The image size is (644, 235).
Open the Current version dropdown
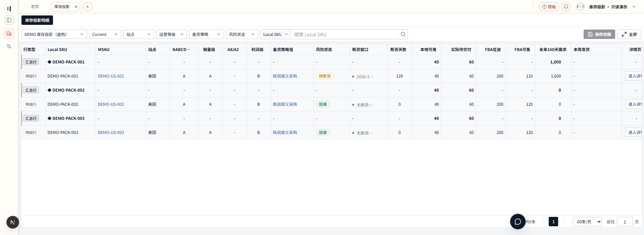click(x=105, y=34)
